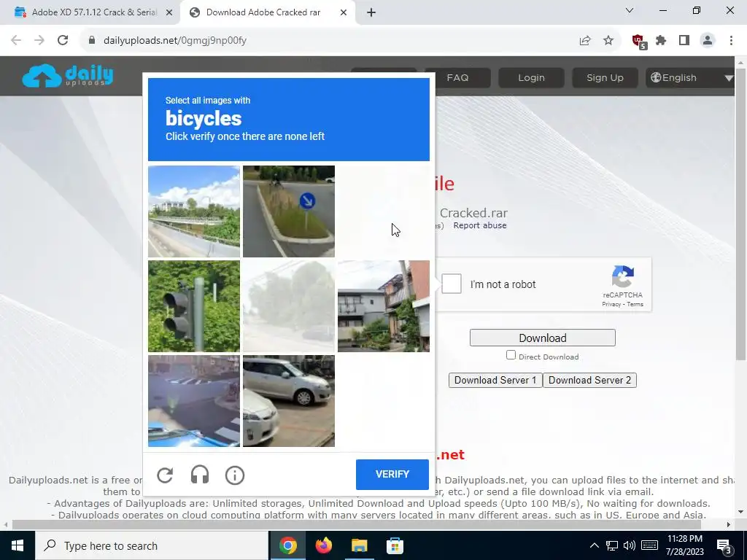Switch to the audio challenge headphones icon
The height and width of the screenshot is (560, 747).
[200, 475]
